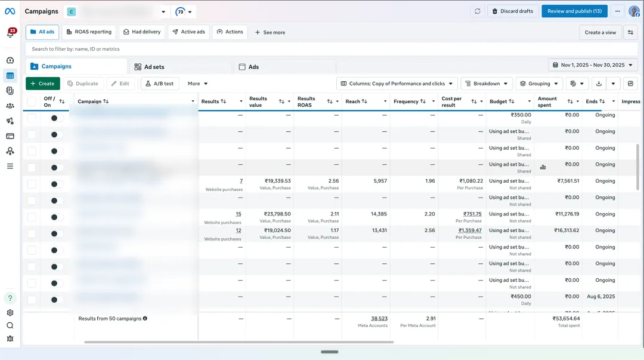Select the All ads view

pos(42,32)
